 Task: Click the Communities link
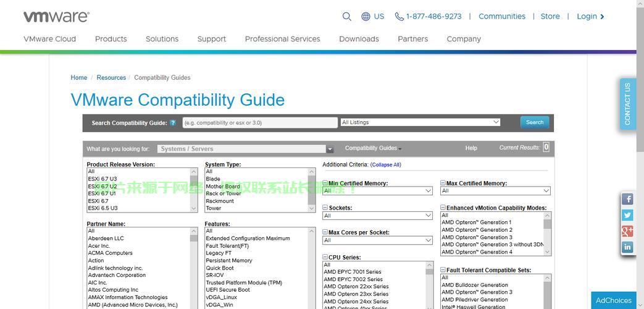pyautogui.click(x=502, y=17)
